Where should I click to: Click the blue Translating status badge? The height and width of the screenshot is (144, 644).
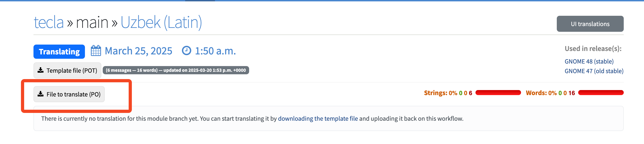(59, 51)
